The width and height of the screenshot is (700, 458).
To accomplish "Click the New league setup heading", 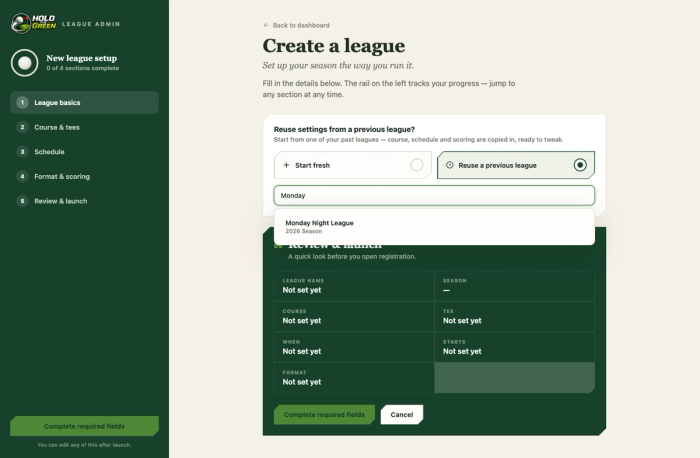I will coord(82,58).
